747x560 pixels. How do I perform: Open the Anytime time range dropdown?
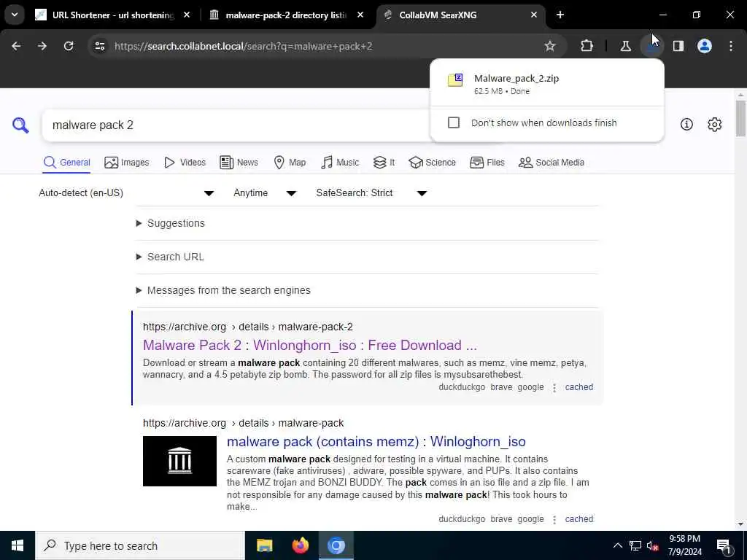[265, 192]
